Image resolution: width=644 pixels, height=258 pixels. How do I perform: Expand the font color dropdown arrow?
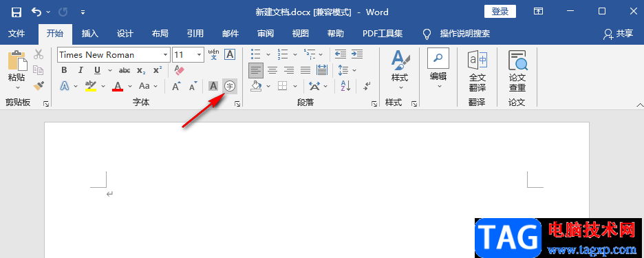130,86
